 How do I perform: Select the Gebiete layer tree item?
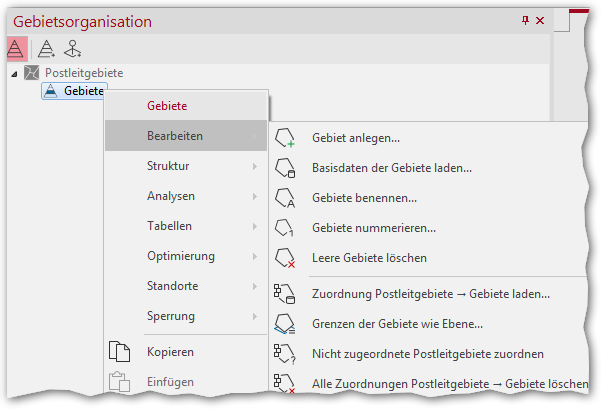tap(74, 91)
